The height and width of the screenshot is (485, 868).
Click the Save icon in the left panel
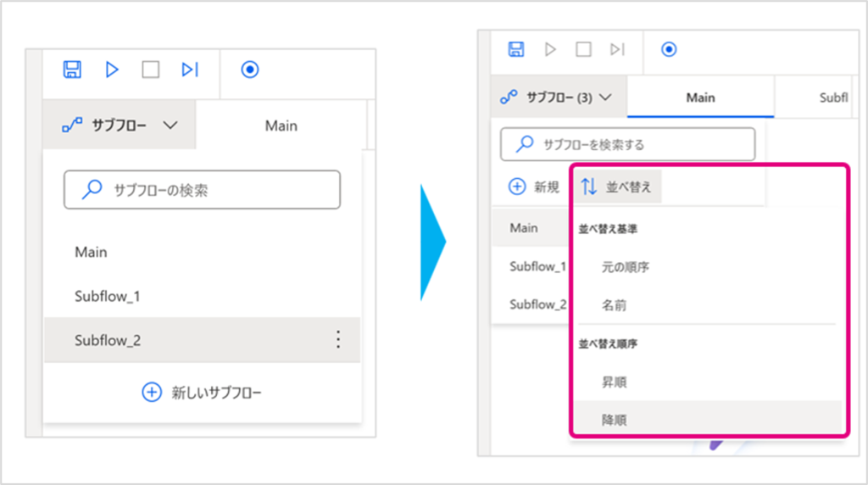coord(72,70)
